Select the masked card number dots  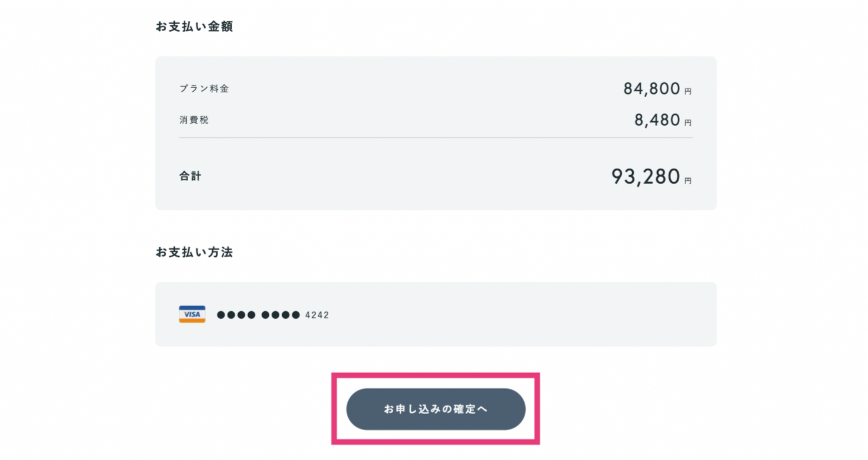[x=258, y=315]
